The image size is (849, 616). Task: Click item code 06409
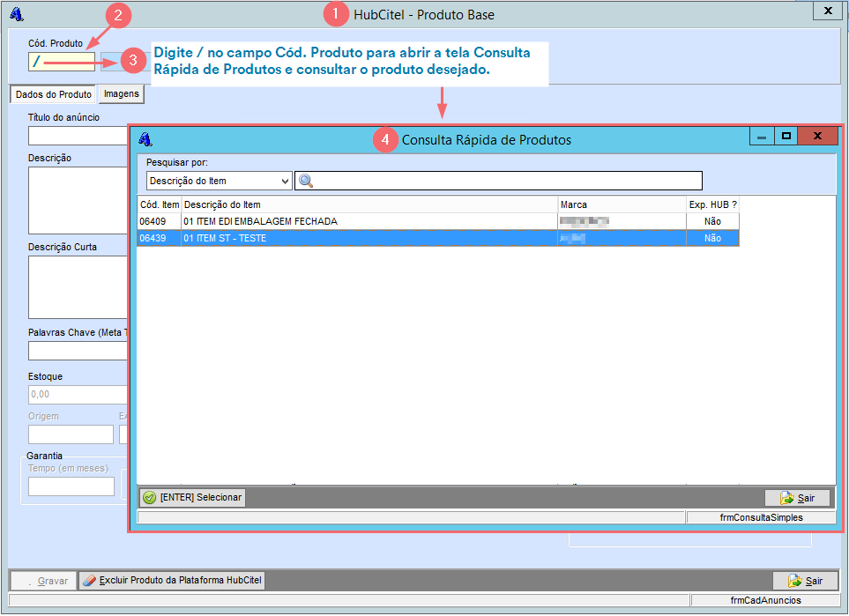click(153, 221)
